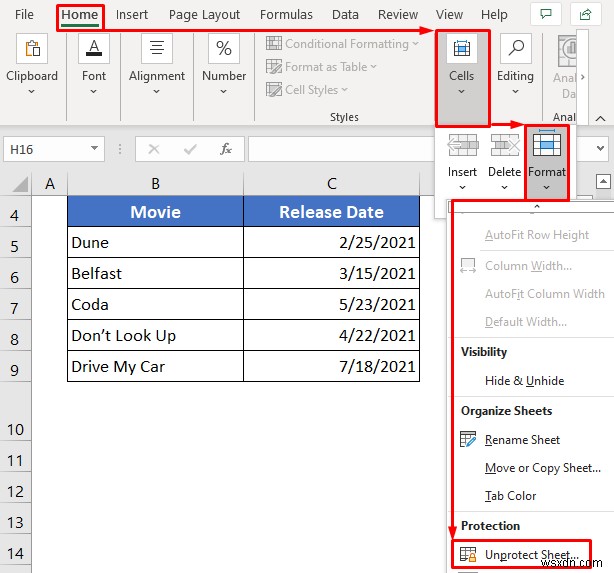Expand the Clipboard group chevron
The height and width of the screenshot is (573, 614).
click(32, 92)
